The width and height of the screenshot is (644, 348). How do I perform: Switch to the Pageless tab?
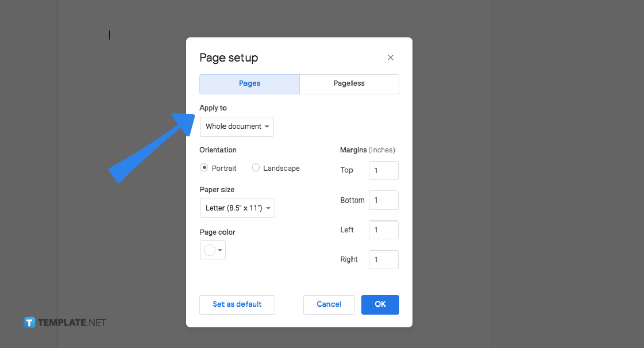click(349, 84)
